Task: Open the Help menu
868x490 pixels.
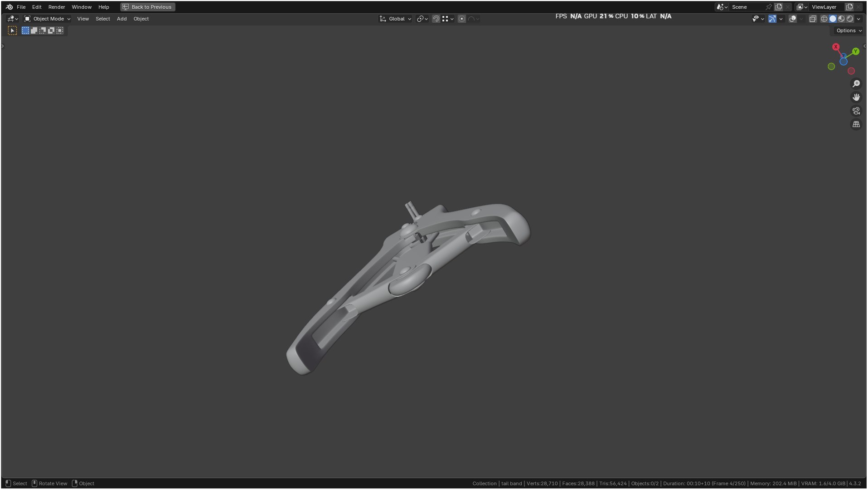Action: (104, 7)
